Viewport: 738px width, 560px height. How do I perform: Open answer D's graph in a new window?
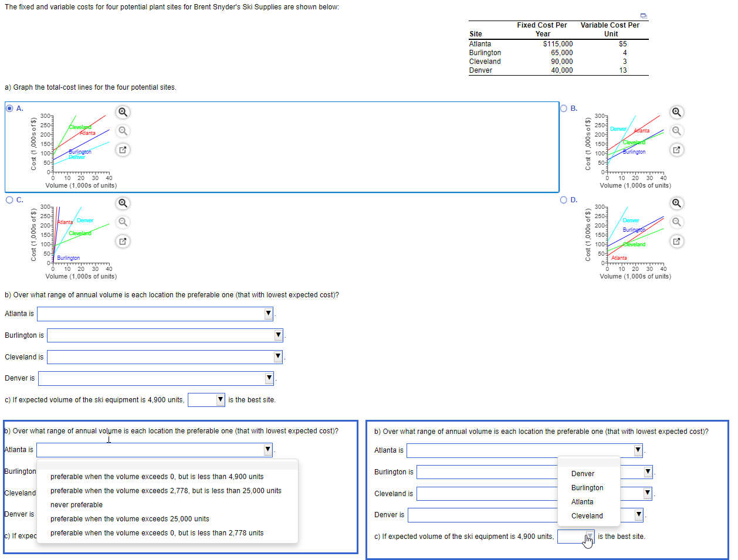pyautogui.click(x=676, y=241)
